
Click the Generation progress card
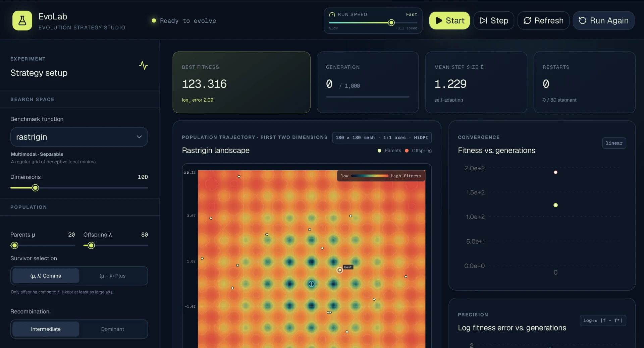368,82
